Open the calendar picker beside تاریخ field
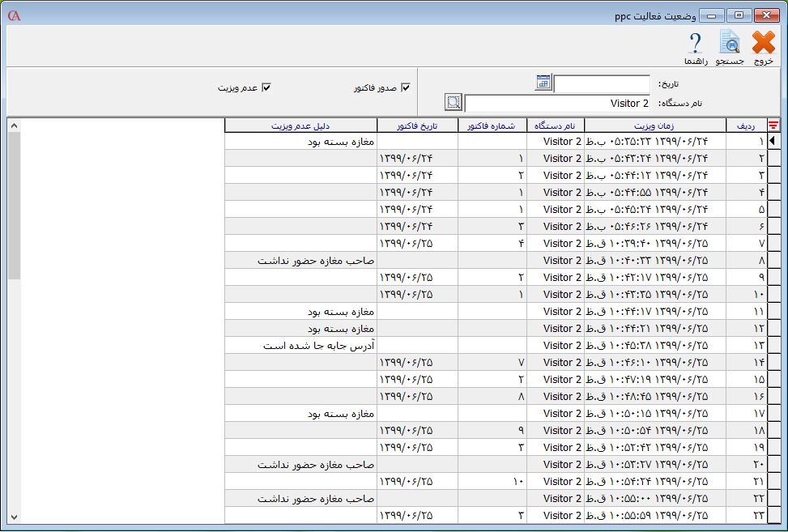 543,82
